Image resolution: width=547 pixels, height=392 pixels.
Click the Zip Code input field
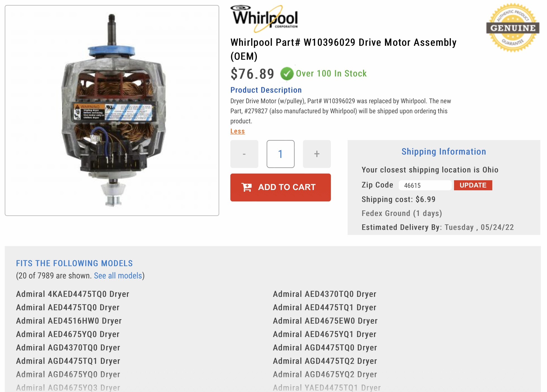[x=424, y=185]
